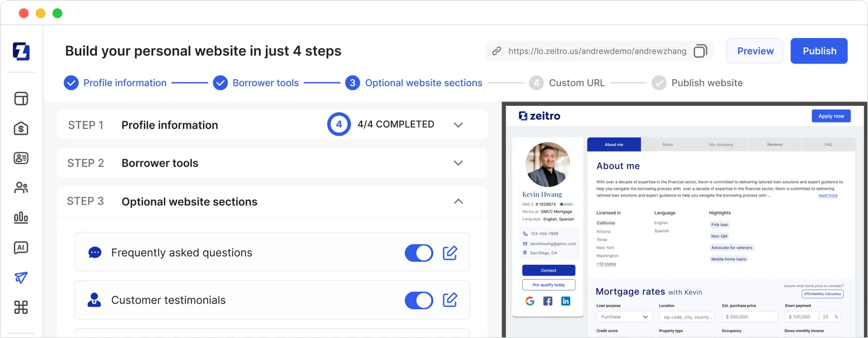Open the analytics bar chart sidebar icon

(x=21, y=218)
